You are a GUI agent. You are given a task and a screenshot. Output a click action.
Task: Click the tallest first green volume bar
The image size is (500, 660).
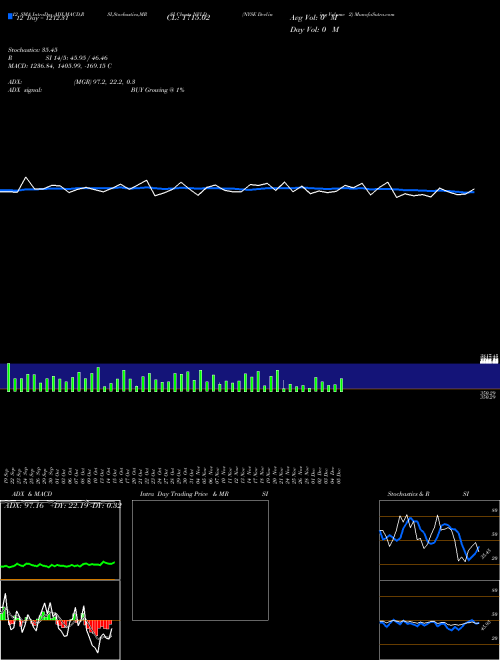click(8, 377)
